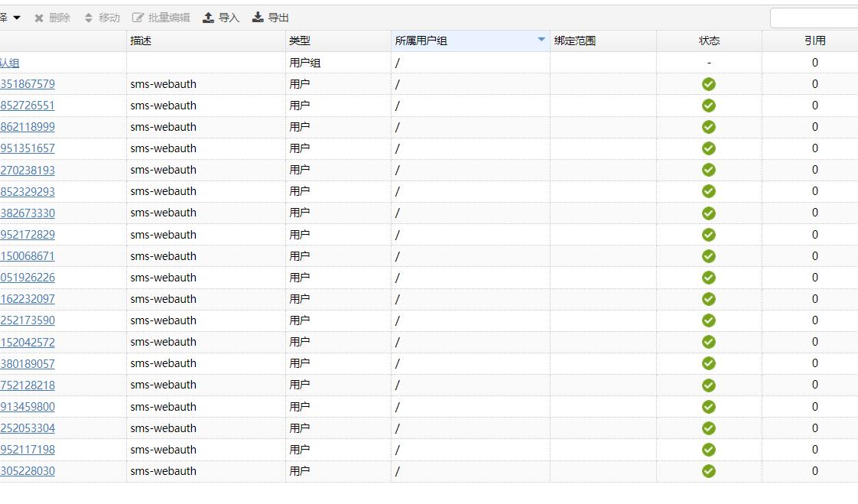Open the default group link (认组)

coord(9,63)
